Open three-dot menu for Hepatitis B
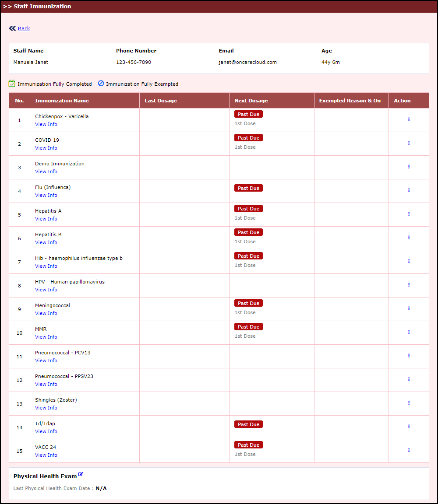The width and height of the screenshot is (438, 504). [409, 238]
